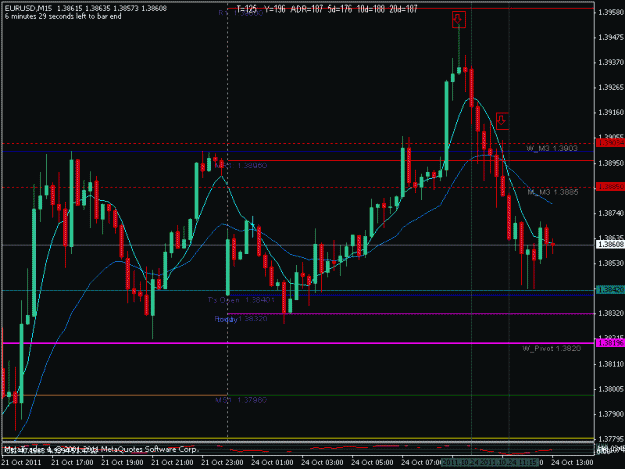The image size is (625, 469).
Task: Click the 21 Oct 17:00 time axis label
Action: (x=72, y=463)
